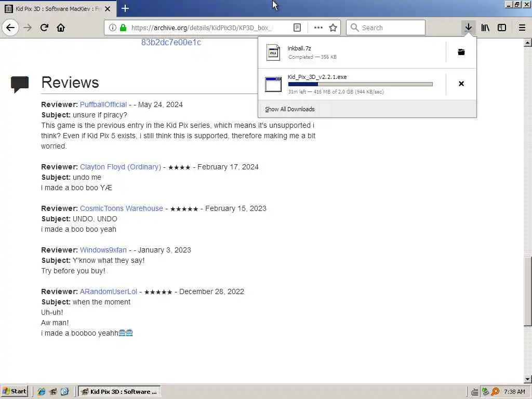The height and width of the screenshot is (399, 532).
Task: Click the 'when the moment' subject text
Action: click(101, 302)
